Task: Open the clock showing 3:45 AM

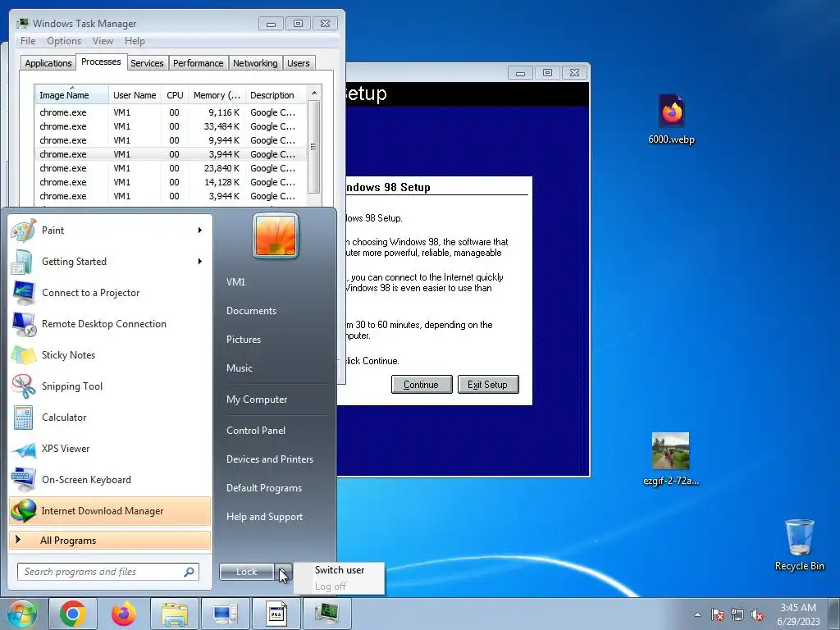Action: [x=798, y=614]
